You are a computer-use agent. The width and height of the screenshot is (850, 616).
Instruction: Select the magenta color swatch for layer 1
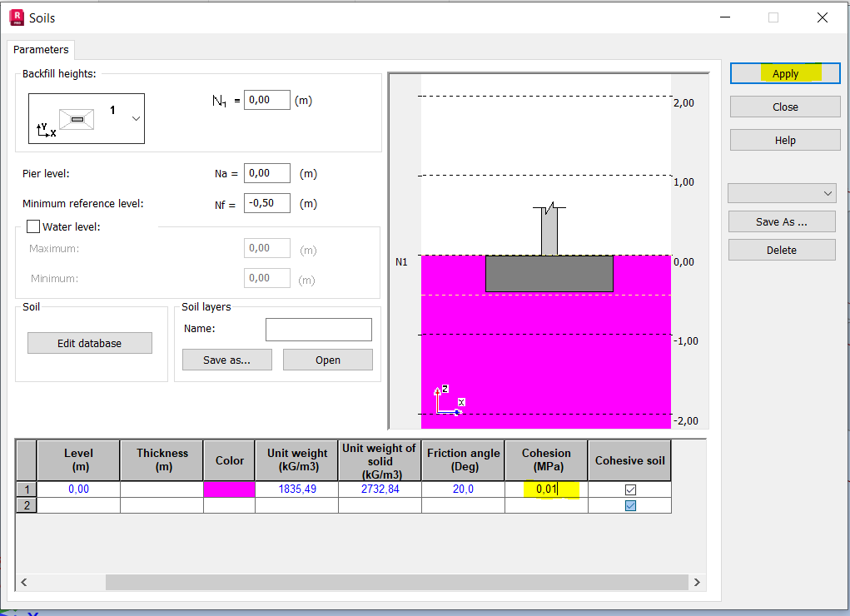point(228,489)
